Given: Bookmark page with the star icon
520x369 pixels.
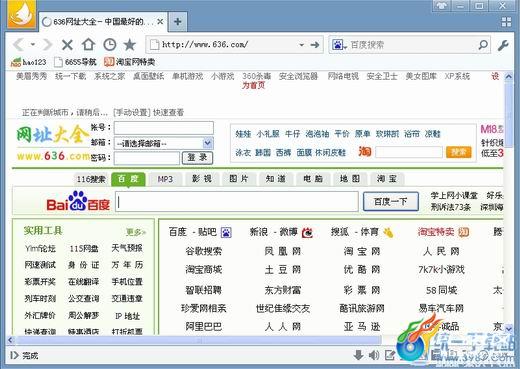Looking at the screenshot, I should 129,44.
